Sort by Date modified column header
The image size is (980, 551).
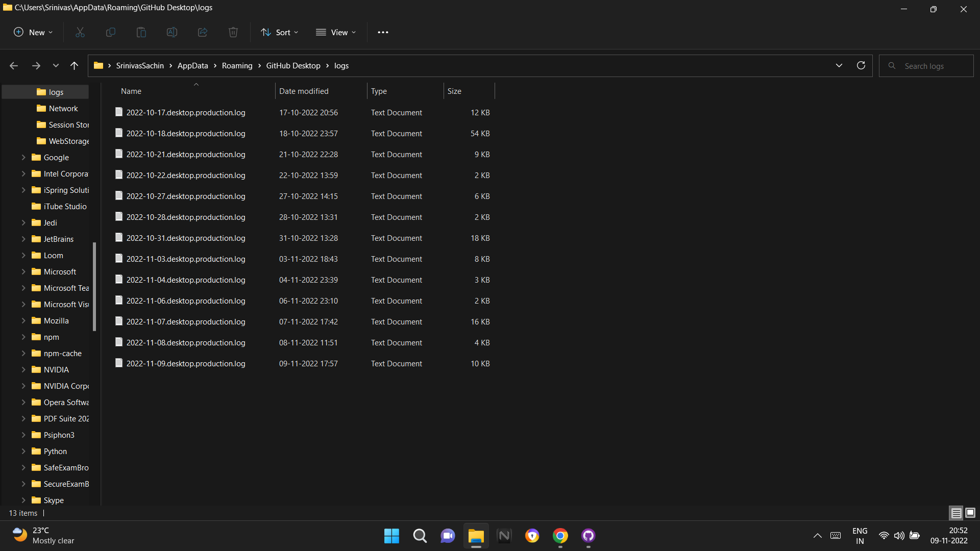[304, 91]
